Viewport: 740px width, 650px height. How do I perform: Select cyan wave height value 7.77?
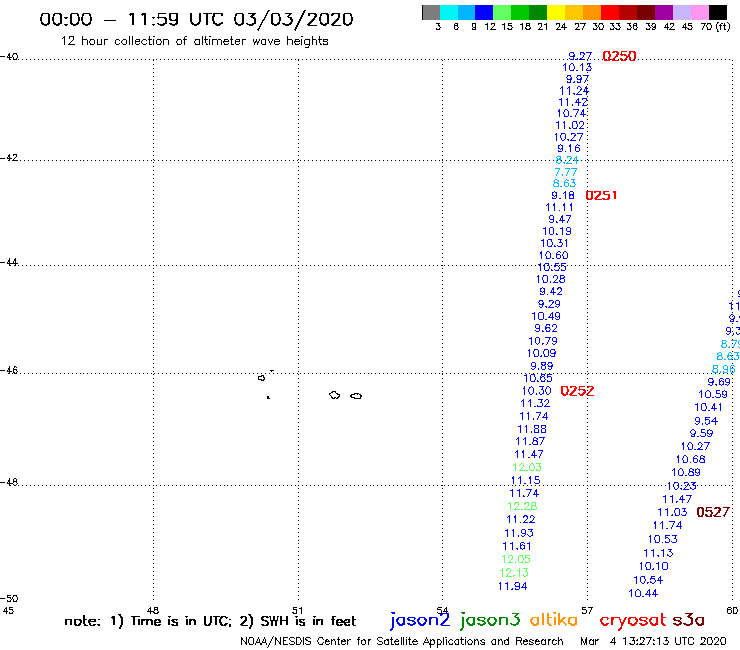tap(565, 172)
